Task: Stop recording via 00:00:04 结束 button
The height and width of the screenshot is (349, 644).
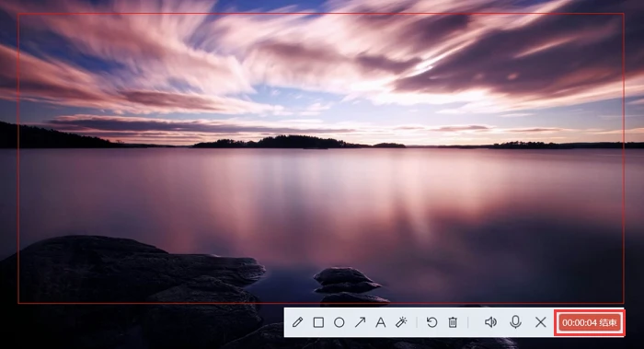Action: coord(590,322)
